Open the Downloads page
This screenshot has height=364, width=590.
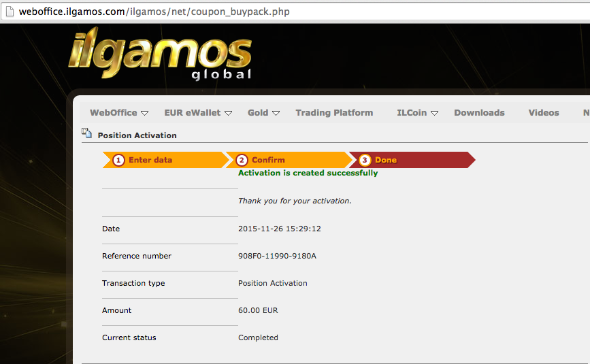coord(479,113)
